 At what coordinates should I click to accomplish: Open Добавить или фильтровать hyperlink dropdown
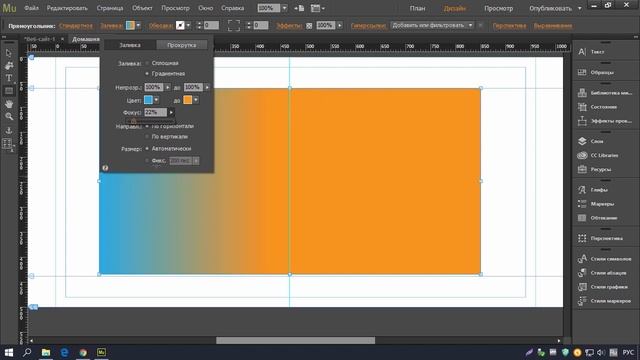tap(432, 25)
